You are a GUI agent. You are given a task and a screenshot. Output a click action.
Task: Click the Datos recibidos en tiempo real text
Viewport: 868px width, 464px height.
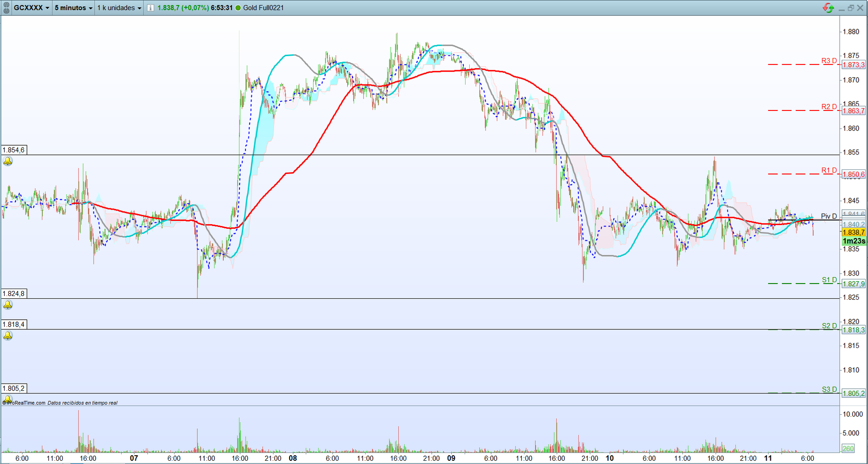point(83,403)
